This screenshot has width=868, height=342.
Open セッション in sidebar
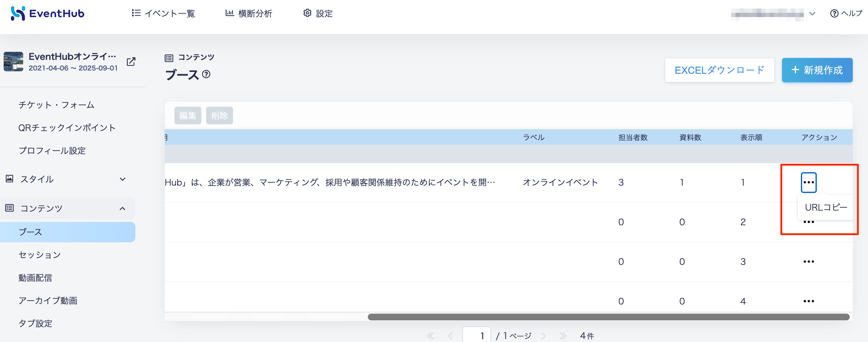point(40,255)
